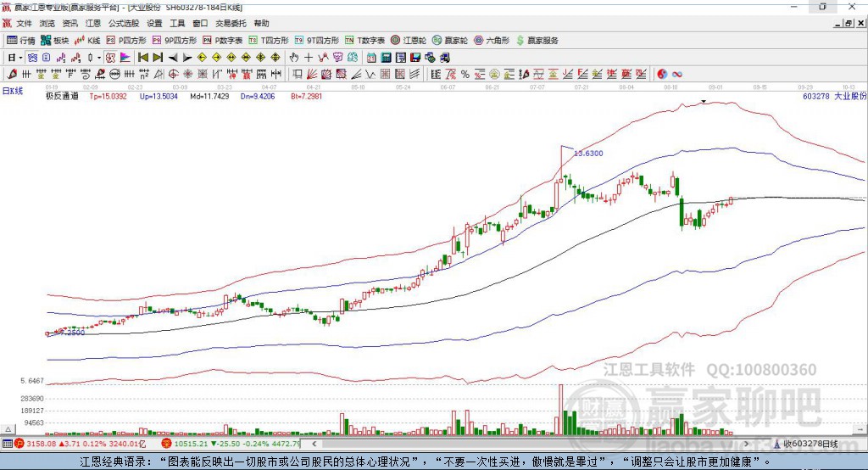Click the 收603278日线 status entry
This screenshot has width=868, height=470.
coord(810,444)
